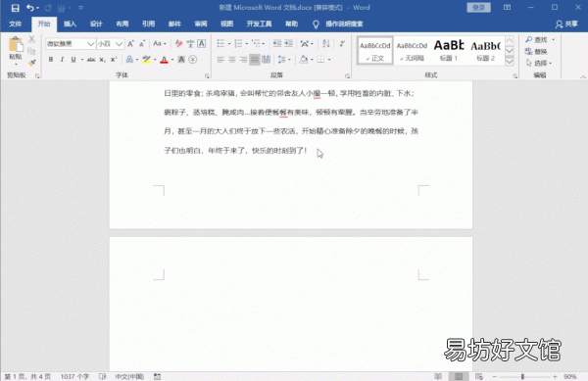Click the sort A-Z icon
This screenshot has width=588, height=381.
[326, 43]
